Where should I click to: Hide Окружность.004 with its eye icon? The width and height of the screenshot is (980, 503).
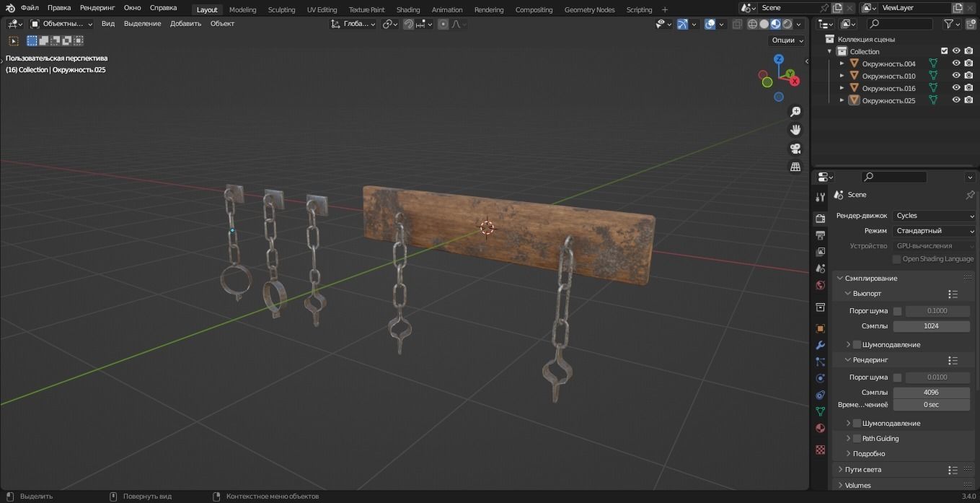click(x=956, y=64)
